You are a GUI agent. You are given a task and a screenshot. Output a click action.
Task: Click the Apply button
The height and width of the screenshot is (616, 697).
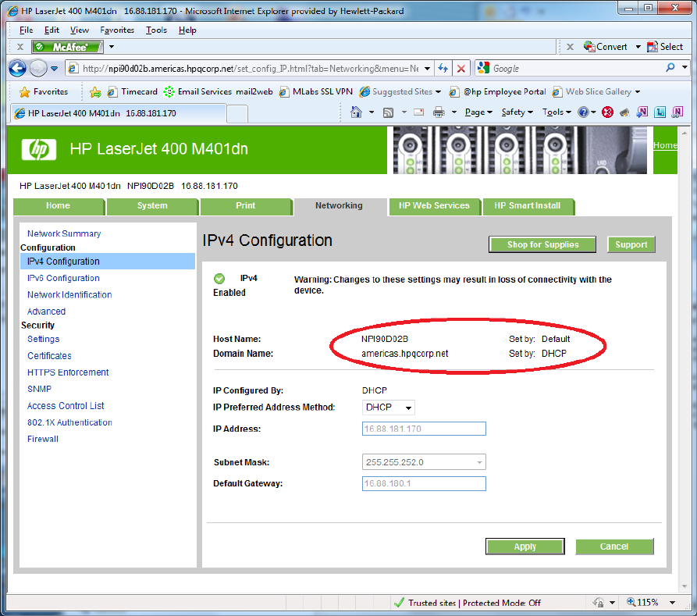525,547
